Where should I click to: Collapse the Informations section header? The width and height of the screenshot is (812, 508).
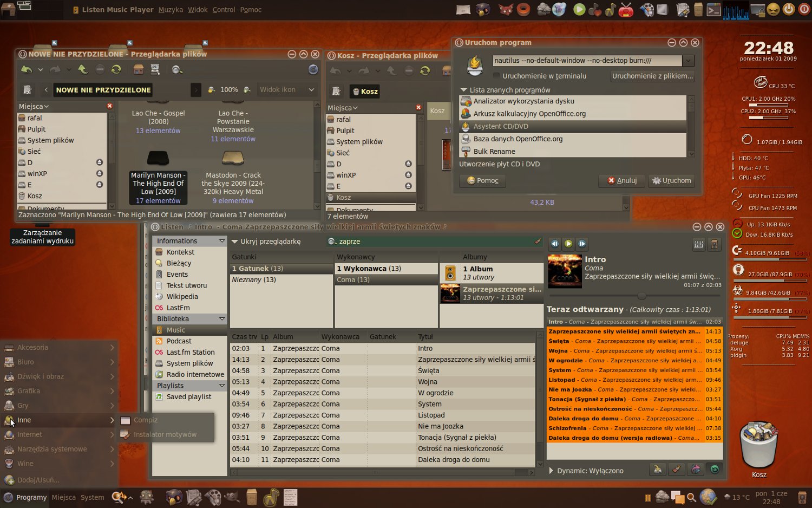[x=189, y=241]
